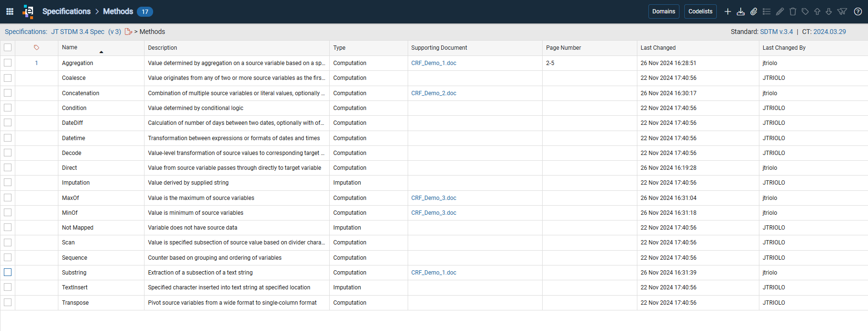
Task: Click the clear filters funnel icon
Action: tap(842, 11)
